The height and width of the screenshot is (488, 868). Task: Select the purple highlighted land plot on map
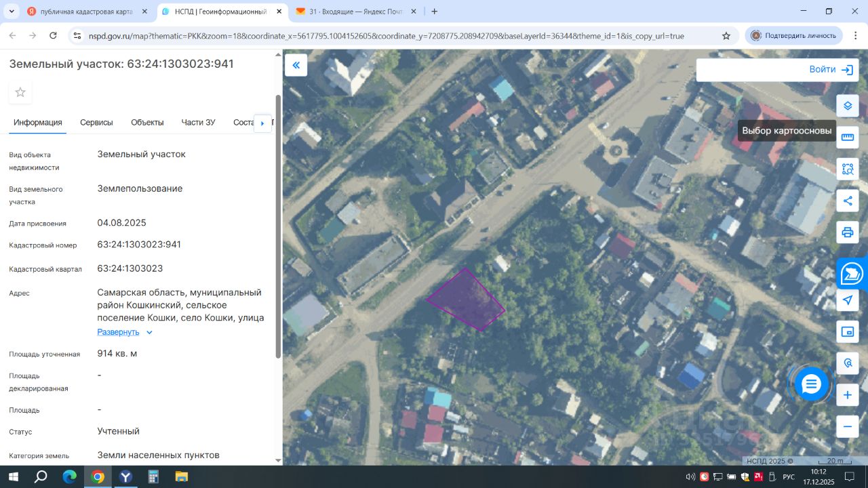coord(468,301)
